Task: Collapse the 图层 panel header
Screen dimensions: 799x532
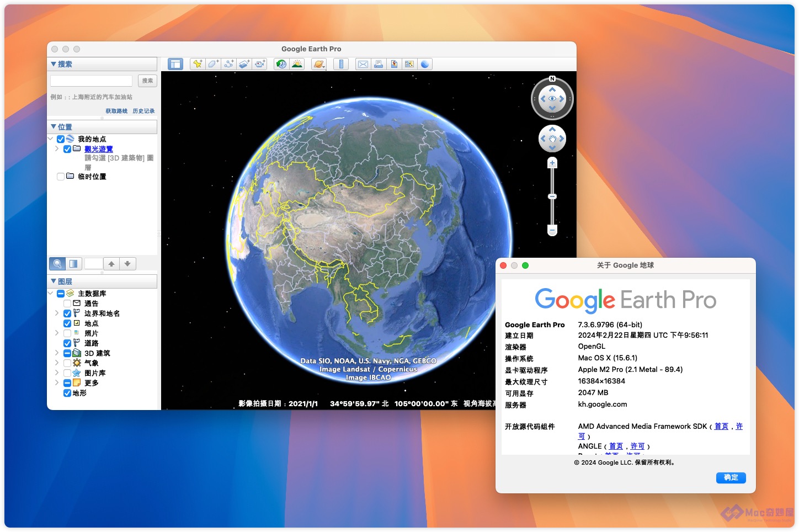Action: (103, 281)
